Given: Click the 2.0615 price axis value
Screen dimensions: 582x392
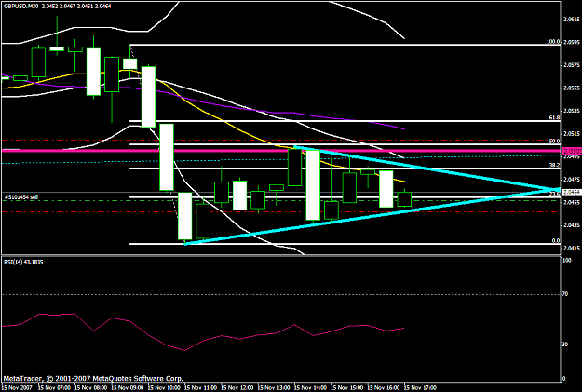Looking at the screenshot, I should coord(571,20).
